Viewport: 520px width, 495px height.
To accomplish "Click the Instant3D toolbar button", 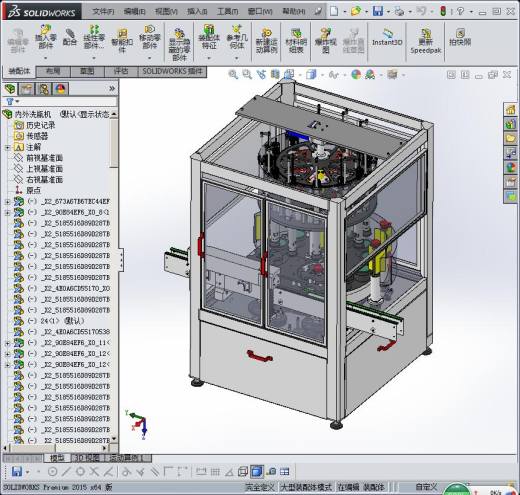I will coord(387,38).
